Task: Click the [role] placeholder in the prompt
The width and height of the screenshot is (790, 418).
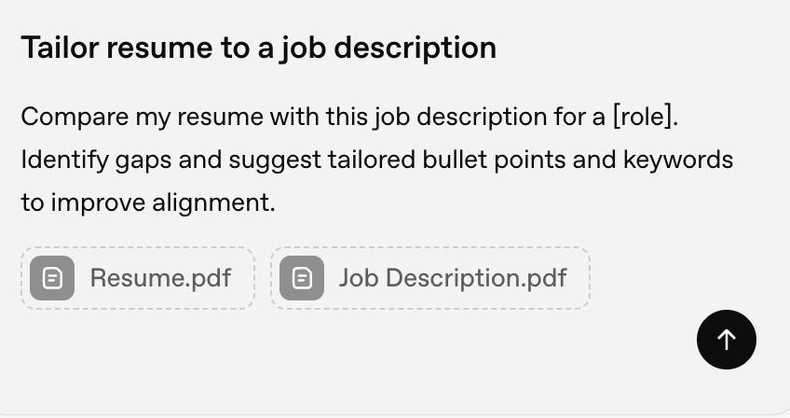Action: coord(645,116)
